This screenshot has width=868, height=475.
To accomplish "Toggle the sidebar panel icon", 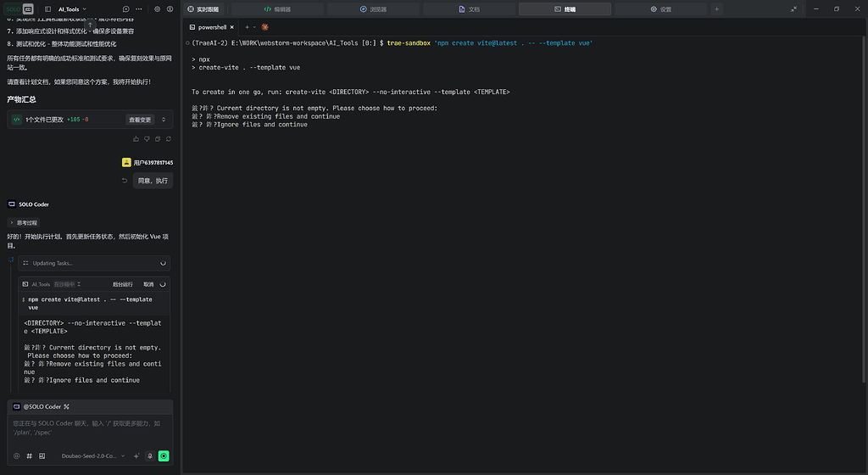I will click(x=47, y=8).
